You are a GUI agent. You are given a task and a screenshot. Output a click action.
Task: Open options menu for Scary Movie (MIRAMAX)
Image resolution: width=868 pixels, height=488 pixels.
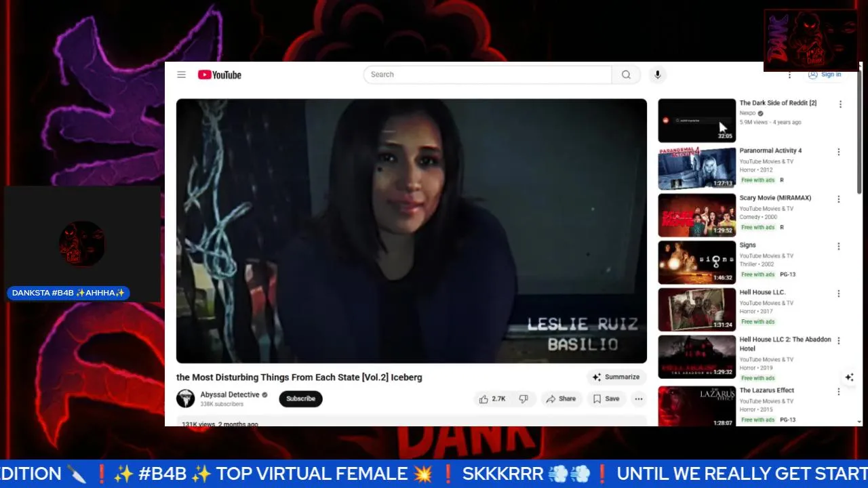point(839,199)
